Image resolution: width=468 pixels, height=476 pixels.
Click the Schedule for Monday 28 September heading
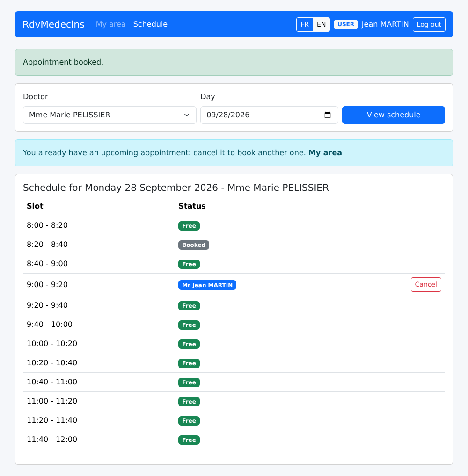[x=176, y=188]
